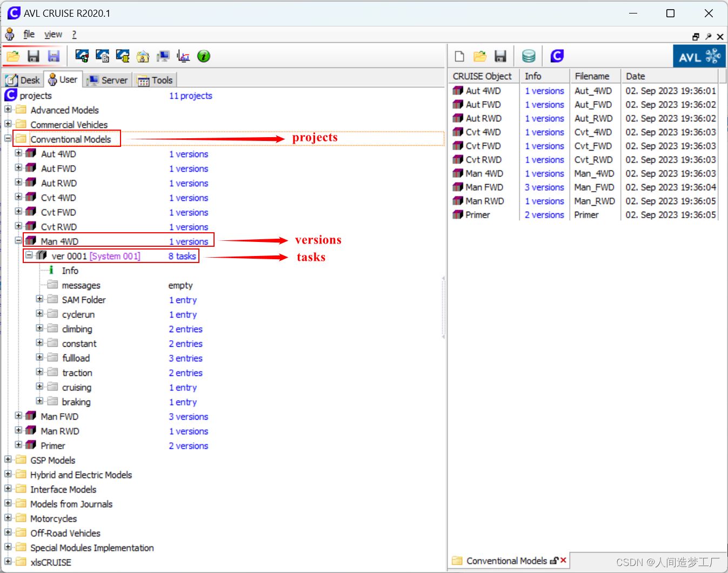Click the teal database icon
Viewport: 728px width, 573px height.
[529, 56]
